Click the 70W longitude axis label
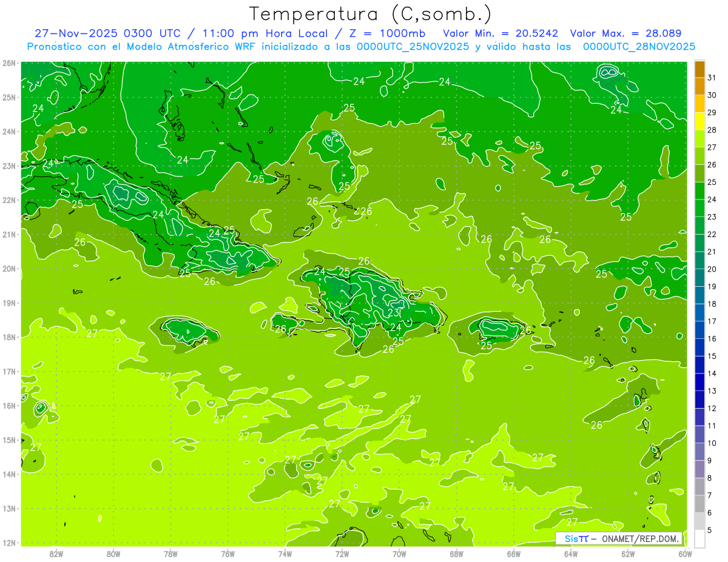Image resolution: width=728 pixels, height=562 pixels. (399, 554)
